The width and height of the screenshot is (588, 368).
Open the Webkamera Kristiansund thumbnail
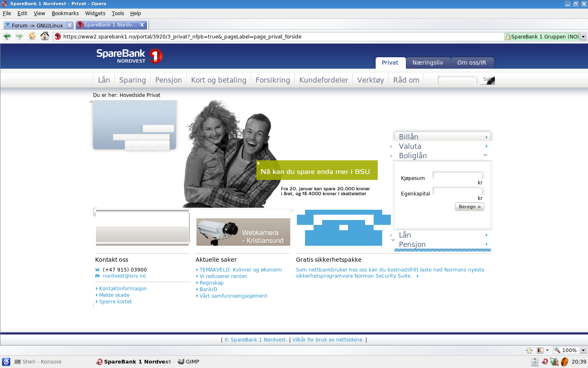click(x=243, y=232)
